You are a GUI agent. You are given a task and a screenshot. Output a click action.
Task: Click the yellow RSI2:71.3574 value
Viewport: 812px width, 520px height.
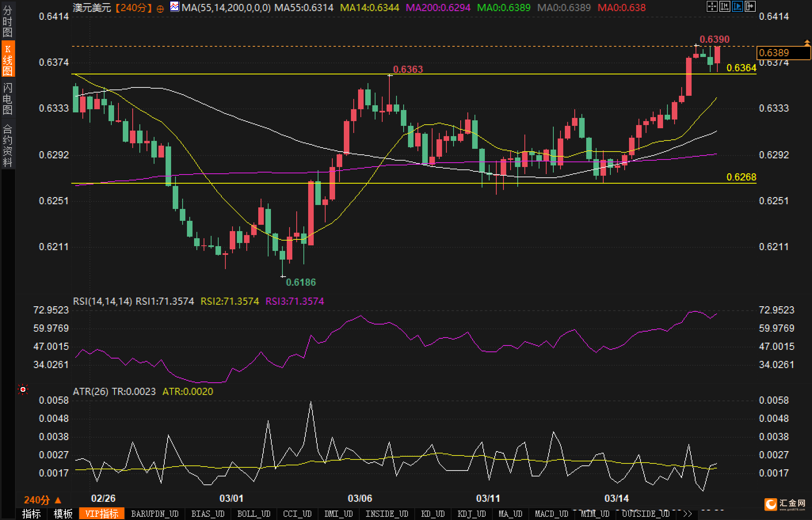click(x=230, y=301)
